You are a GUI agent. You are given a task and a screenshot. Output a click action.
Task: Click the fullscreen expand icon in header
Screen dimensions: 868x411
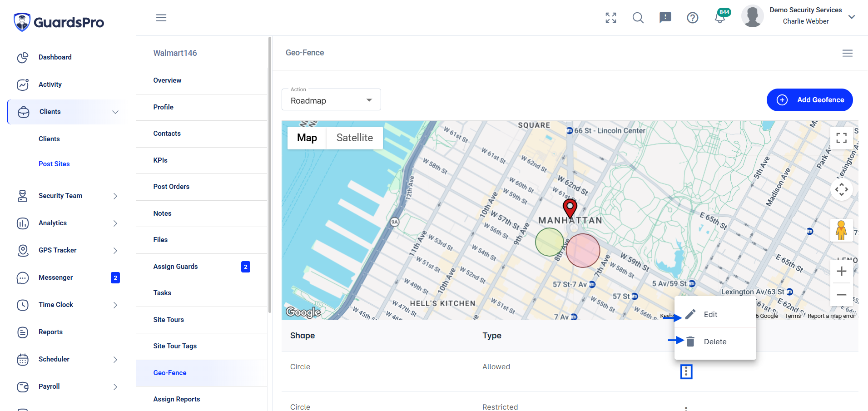611,18
